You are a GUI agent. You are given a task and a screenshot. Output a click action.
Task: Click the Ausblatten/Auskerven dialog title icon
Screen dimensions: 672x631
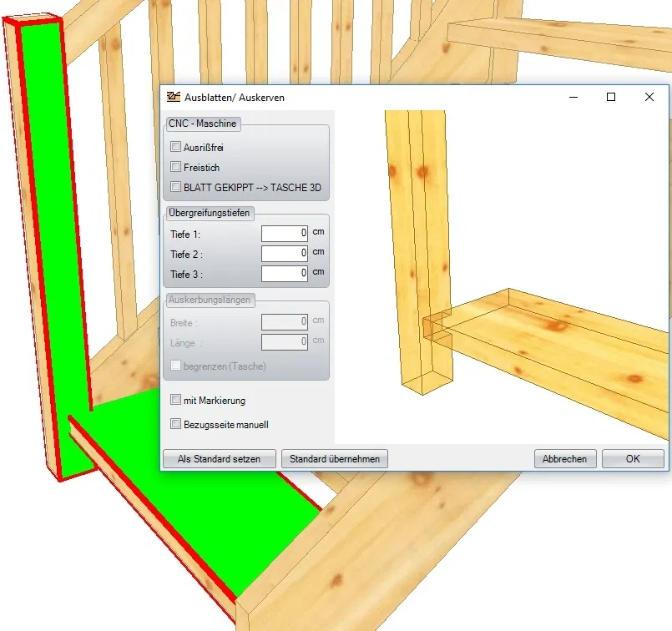pyautogui.click(x=174, y=97)
